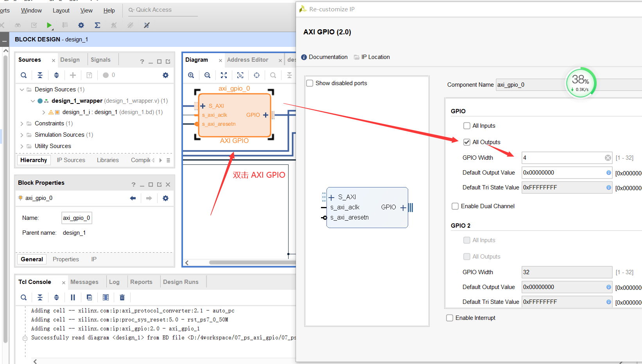
Task: Expand Utility Sources folder
Action: pos(22,146)
